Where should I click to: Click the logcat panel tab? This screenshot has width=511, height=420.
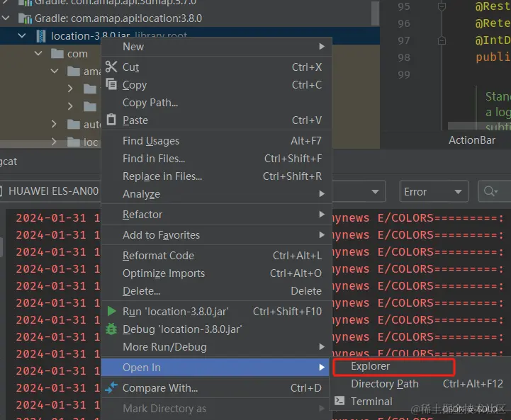(9, 161)
